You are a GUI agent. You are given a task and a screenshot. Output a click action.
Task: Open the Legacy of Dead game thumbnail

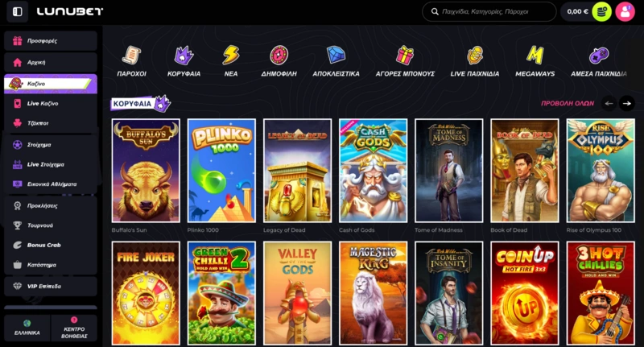pos(297,171)
